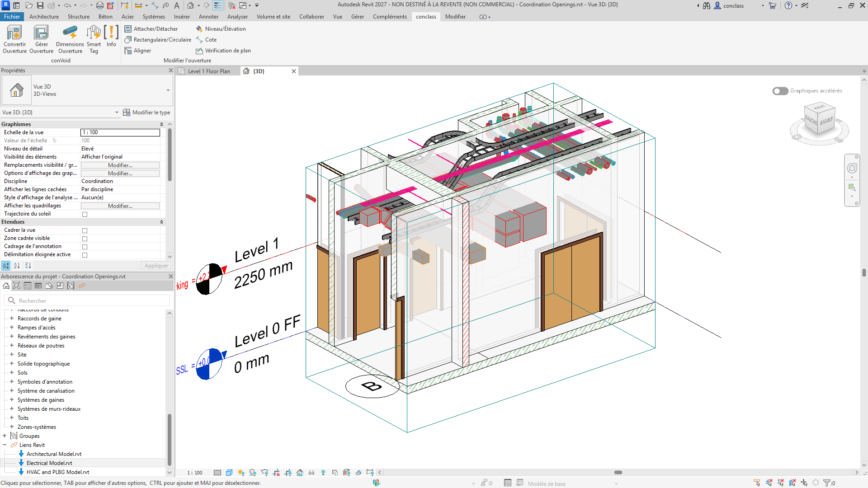868x488 pixels.
Task: Click Reveal Hidden Elements lightbulb icon
Action: tap(323, 473)
